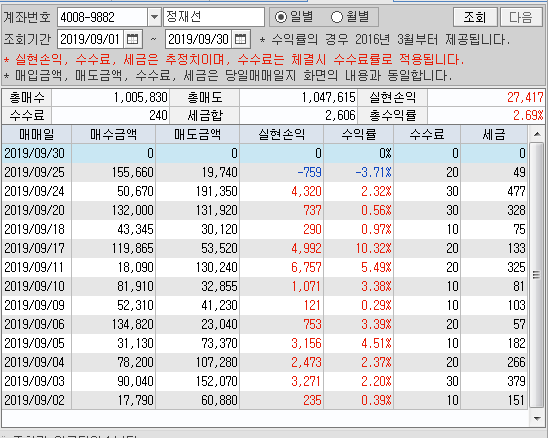Click the end date field 2019/09/30
This screenshot has height=438, width=548.
(x=198, y=39)
